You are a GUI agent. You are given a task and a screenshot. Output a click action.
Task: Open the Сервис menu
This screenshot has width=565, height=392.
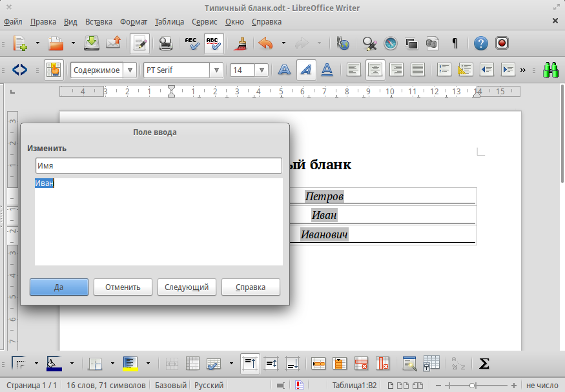[x=204, y=21]
